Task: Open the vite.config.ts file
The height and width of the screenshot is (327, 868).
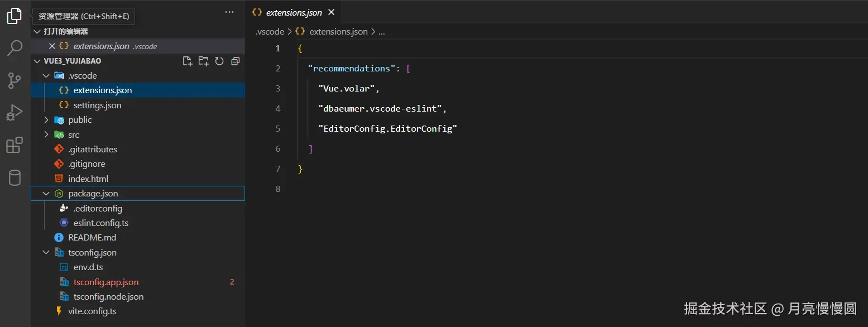Action: click(x=92, y=311)
